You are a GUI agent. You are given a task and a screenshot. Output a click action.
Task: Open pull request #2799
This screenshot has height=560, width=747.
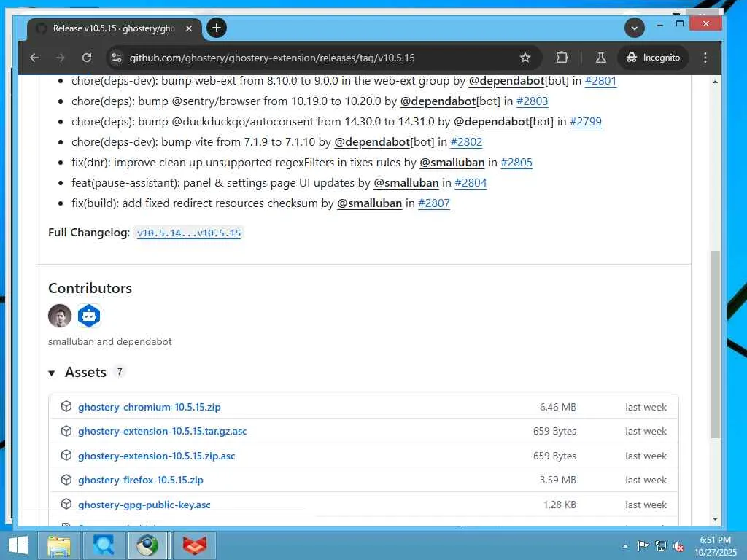tap(586, 122)
